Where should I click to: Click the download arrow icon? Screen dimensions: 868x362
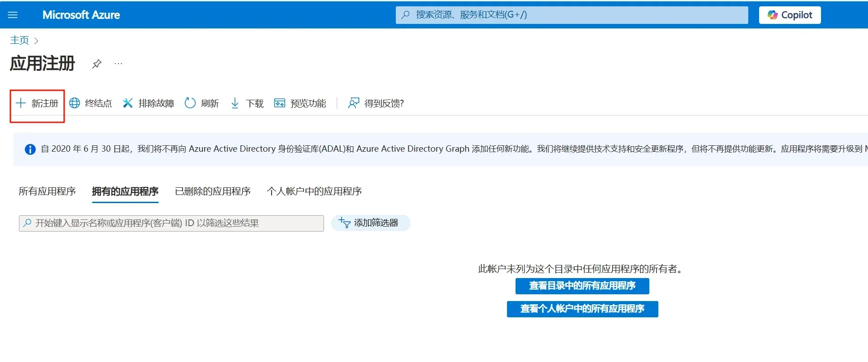pyautogui.click(x=235, y=103)
